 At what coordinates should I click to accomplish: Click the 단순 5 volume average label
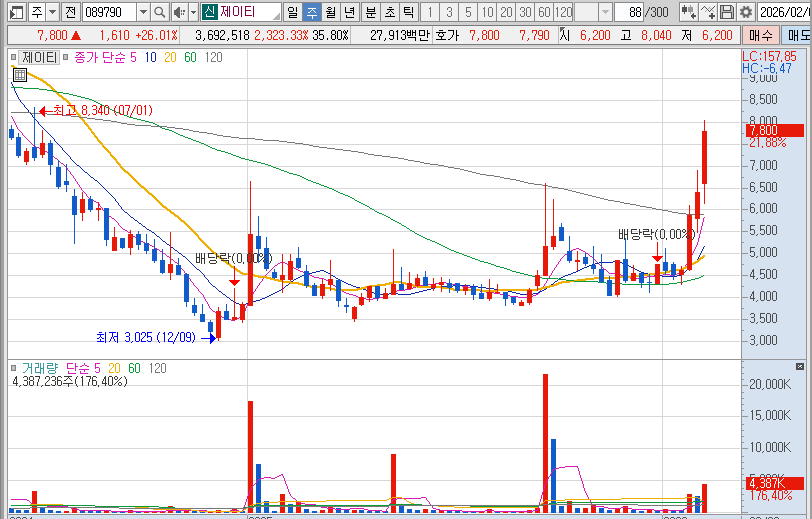pyautogui.click(x=83, y=368)
